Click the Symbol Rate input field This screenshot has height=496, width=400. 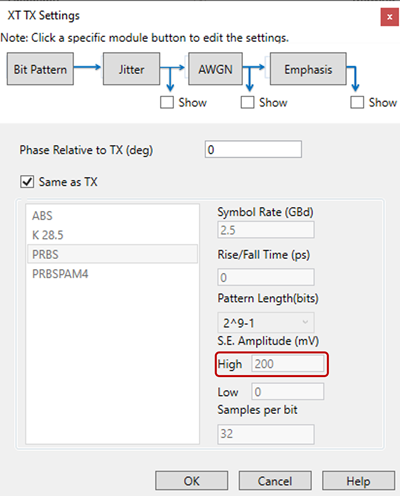[266, 230]
